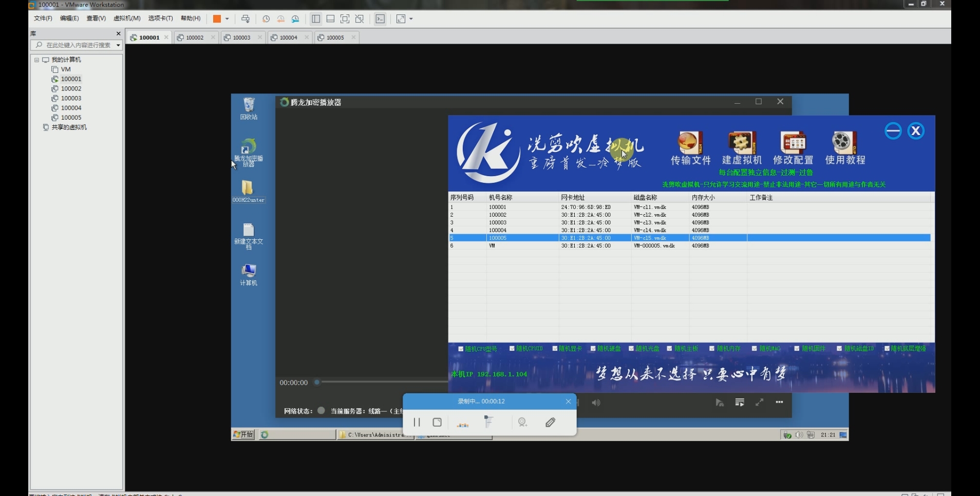Toggle the 随机光盘 checkbox
This screenshot has height=496, width=980.
[x=631, y=349]
